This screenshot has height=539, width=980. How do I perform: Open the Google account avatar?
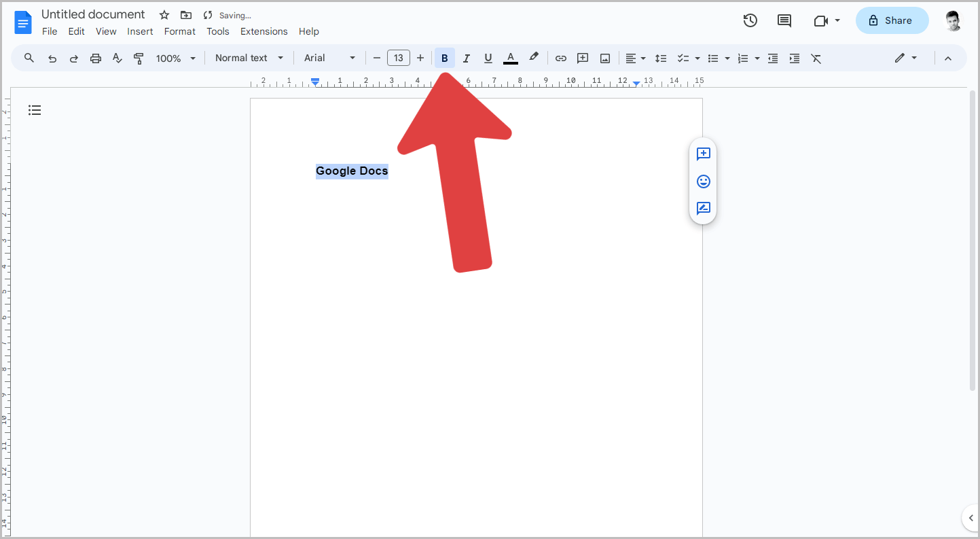point(954,21)
